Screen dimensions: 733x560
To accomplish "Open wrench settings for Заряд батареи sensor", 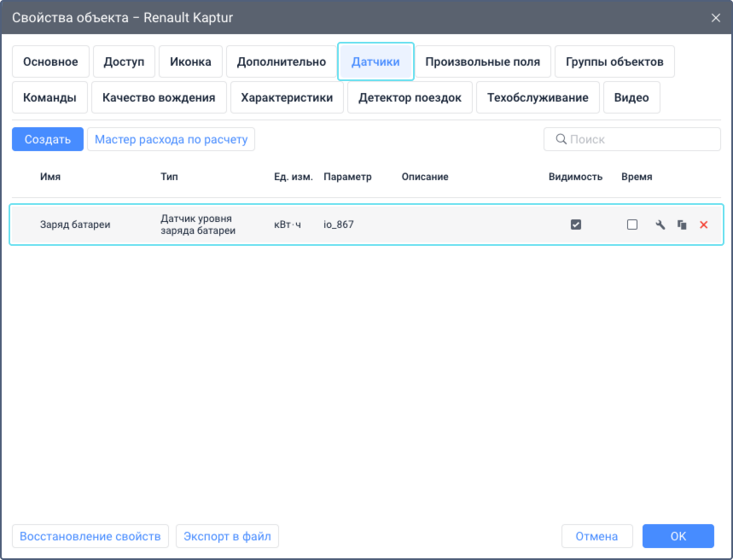I will [660, 225].
